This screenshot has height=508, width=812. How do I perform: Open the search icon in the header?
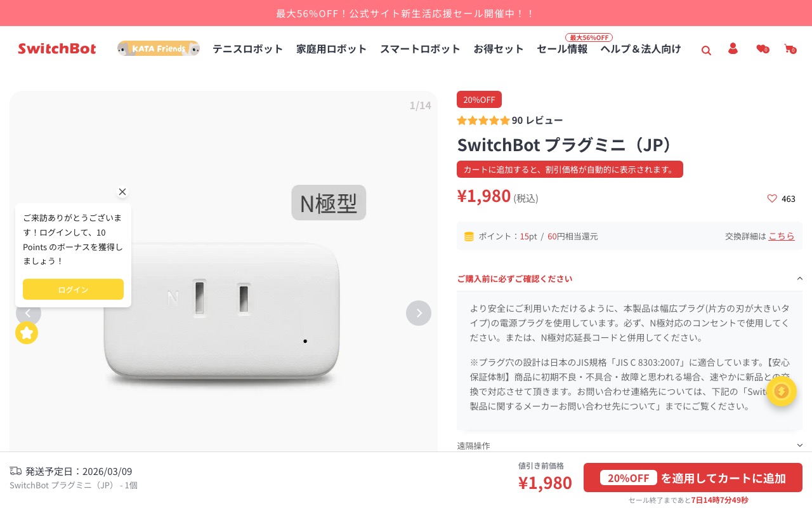pos(706,50)
